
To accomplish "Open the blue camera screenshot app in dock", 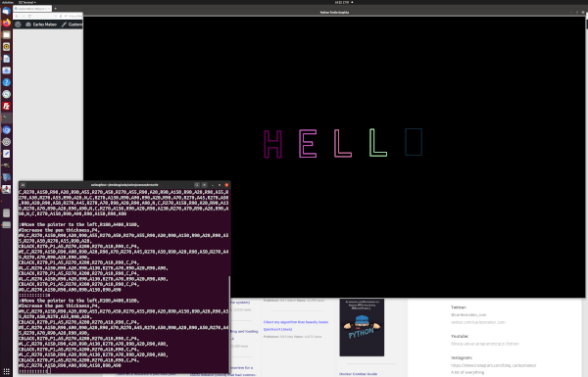I will pos(7,71).
